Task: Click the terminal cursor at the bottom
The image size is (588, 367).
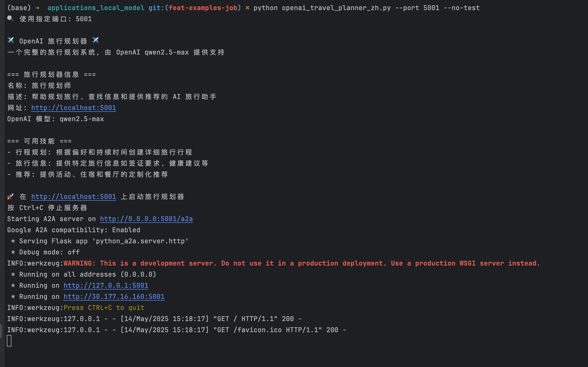Action: [x=10, y=340]
